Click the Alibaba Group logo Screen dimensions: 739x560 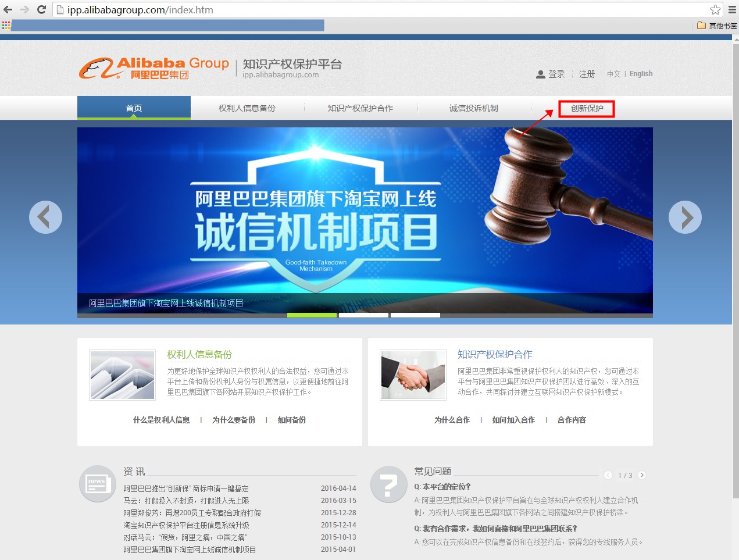tap(154, 68)
